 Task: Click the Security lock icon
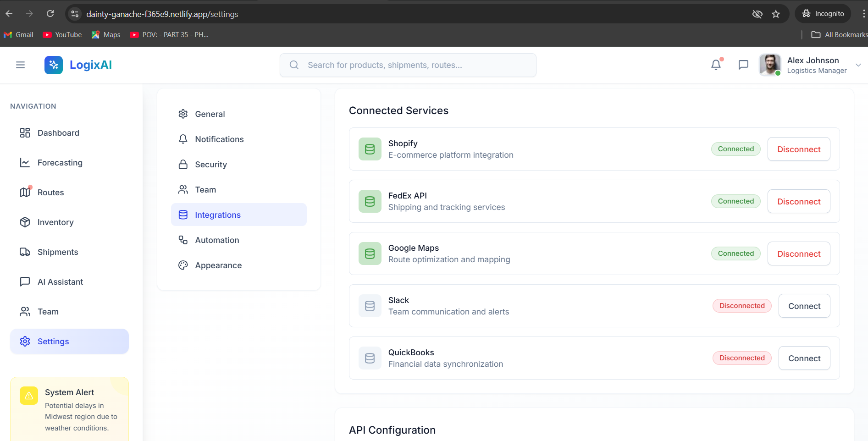point(183,165)
